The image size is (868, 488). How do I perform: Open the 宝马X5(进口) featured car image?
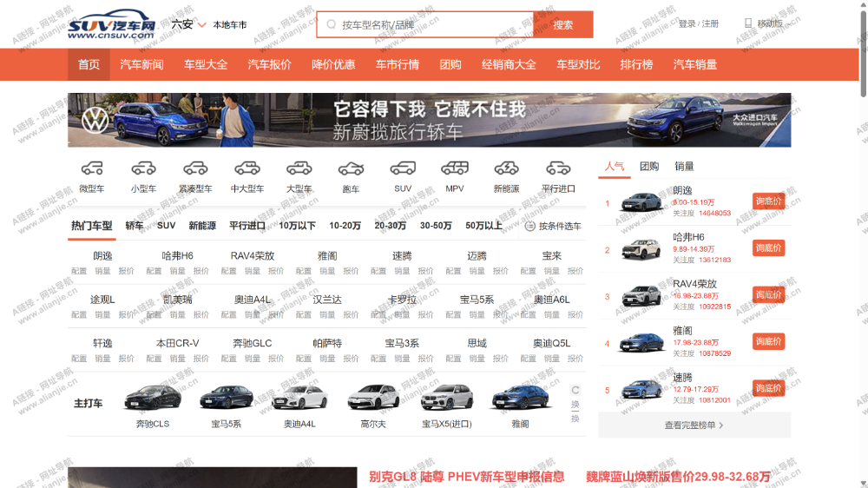coord(447,397)
